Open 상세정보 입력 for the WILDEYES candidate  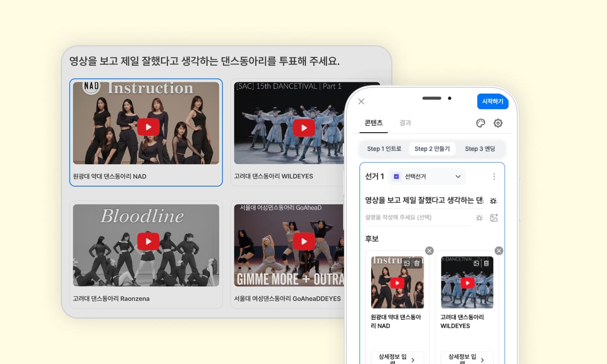pos(467,359)
